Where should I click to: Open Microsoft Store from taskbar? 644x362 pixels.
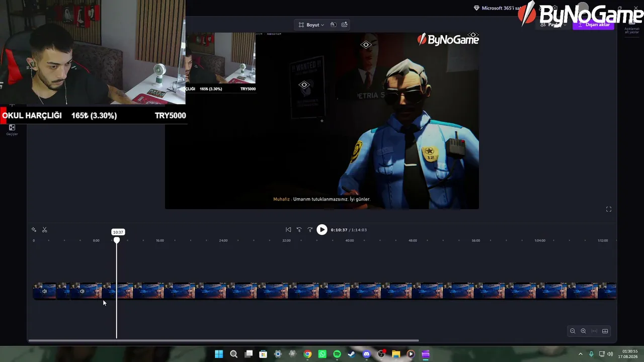click(263, 354)
